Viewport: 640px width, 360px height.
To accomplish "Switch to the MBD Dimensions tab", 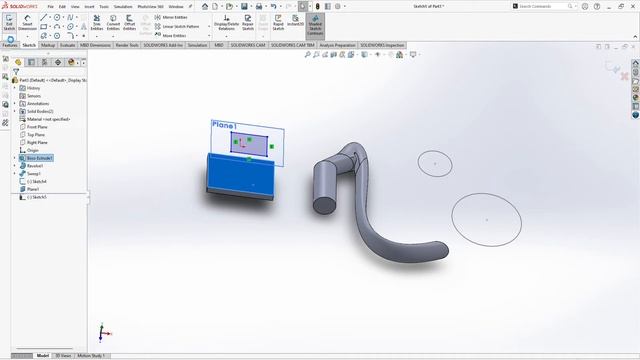I will pos(95,45).
